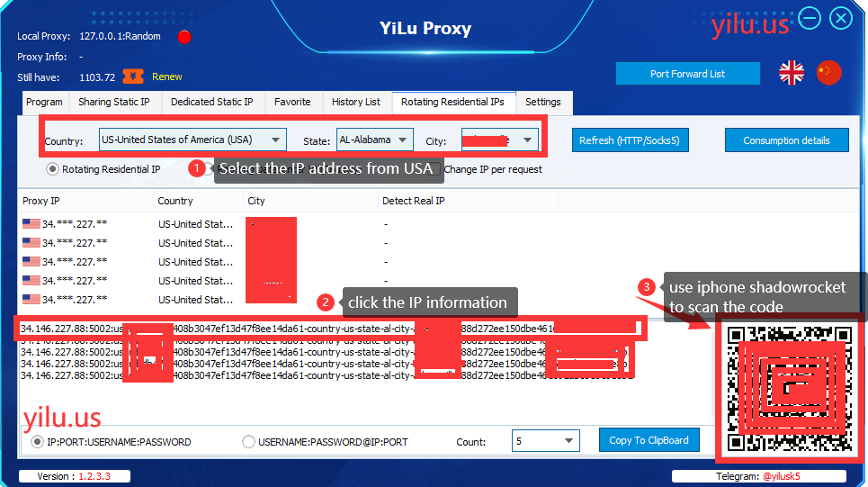The height and width of the screenshot is (487, 868).
Task: Choose the USERNAME:PASSWORD@IP:PORT format option
Action: (249, 442)
